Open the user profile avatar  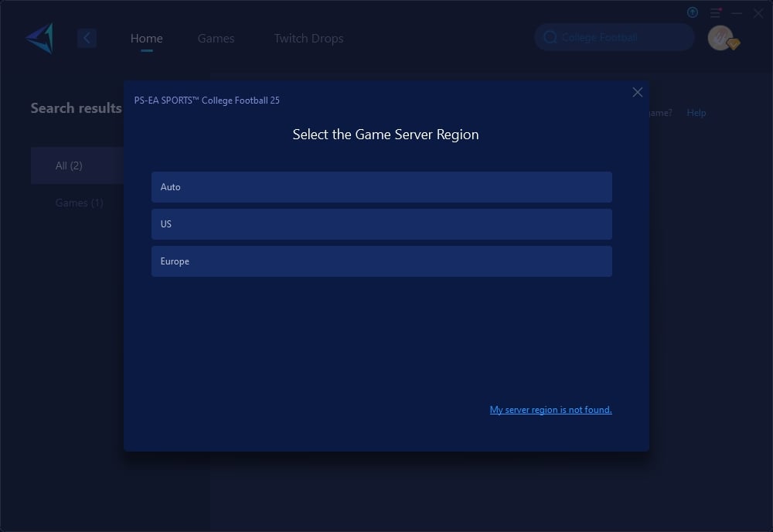tap(720, 38)
